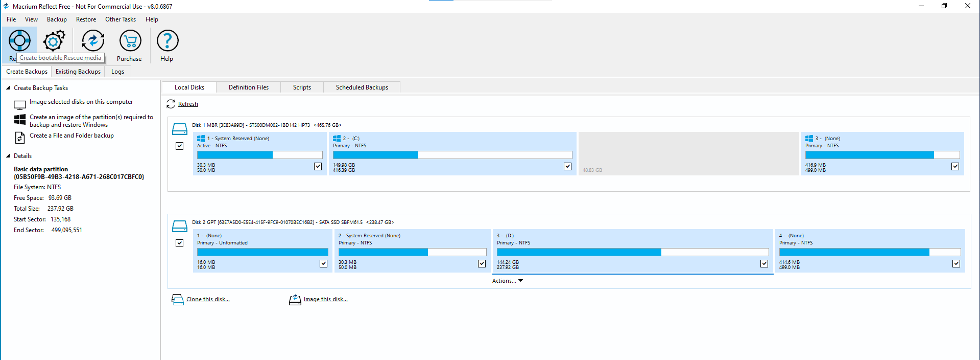Viewport: 980px width, 360px height.
Task: Click the Purchase shopping cart icon
Action: click(x=130, y=40)
